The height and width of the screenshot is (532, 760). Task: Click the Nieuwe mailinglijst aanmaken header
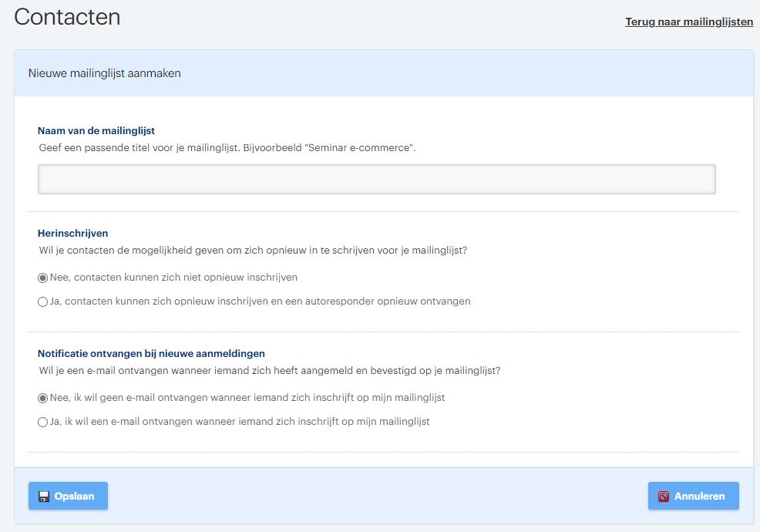tap(103, 72)
